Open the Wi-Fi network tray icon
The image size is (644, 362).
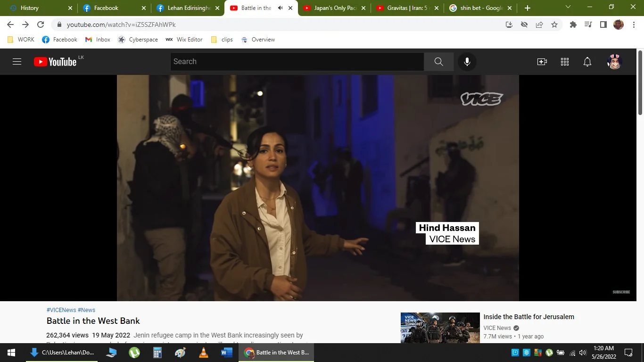(573, 353)
